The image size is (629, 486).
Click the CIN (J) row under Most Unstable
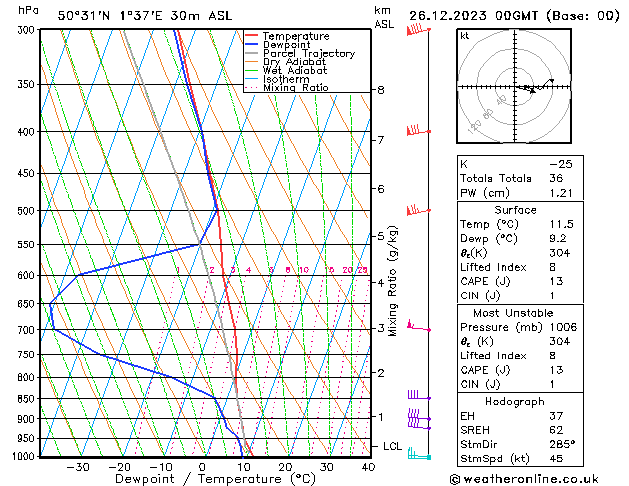520,384
